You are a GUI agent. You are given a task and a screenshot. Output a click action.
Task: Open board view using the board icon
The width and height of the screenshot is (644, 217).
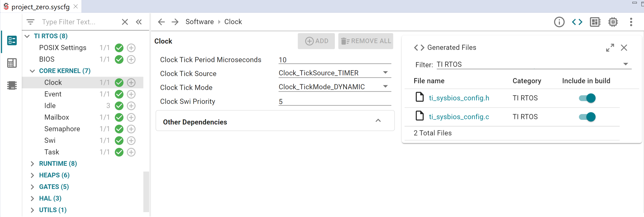(595, 22)
